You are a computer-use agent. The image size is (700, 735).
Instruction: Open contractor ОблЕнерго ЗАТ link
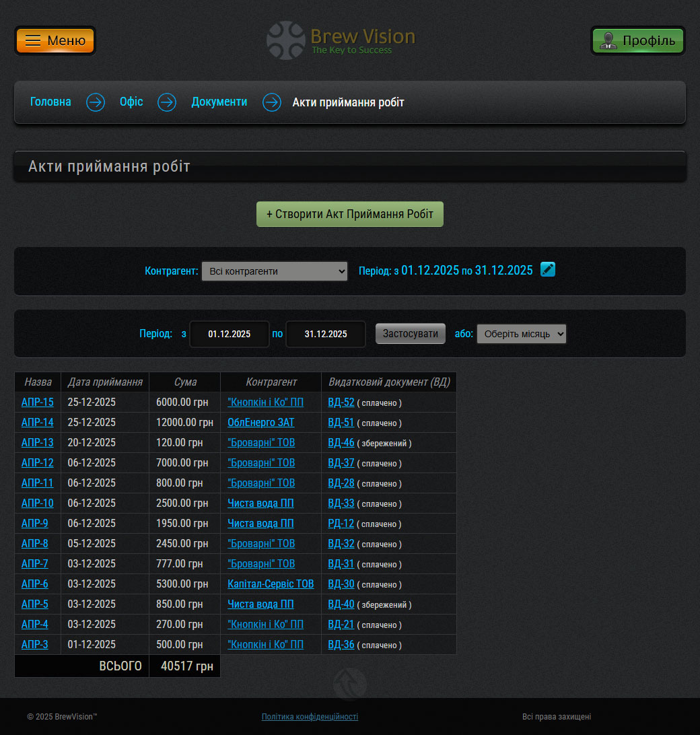260,423
